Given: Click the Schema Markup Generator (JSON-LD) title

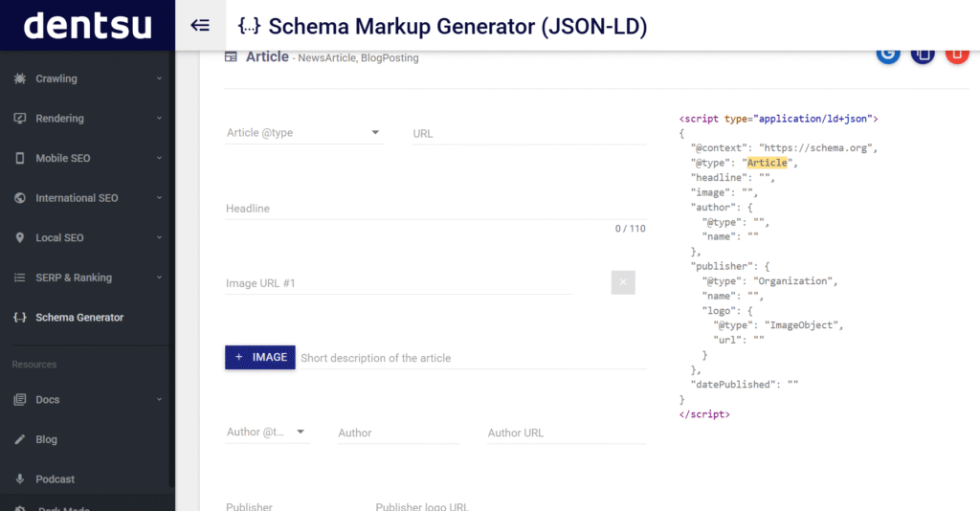Looking at the screenshot, I should [457, 26].
